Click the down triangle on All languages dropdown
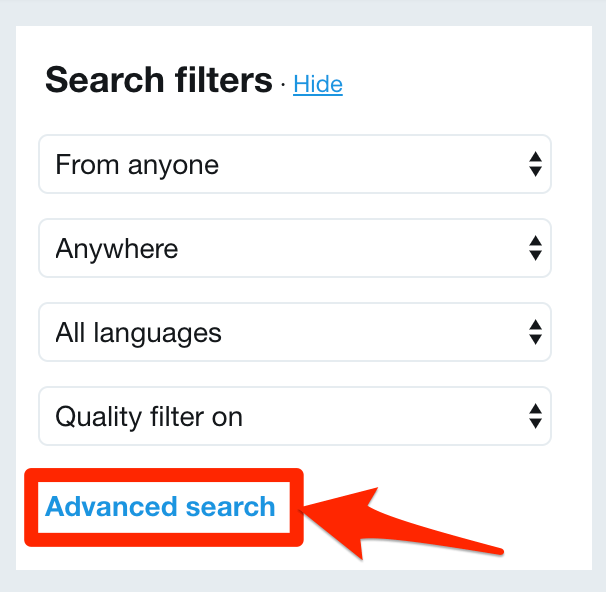This screenshot has height=592, width=606. pyautogui.click(x=536, y=339)
